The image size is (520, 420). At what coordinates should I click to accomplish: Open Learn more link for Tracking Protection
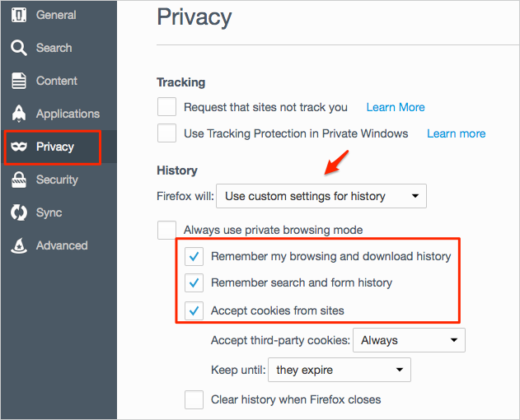click(456, 133)
